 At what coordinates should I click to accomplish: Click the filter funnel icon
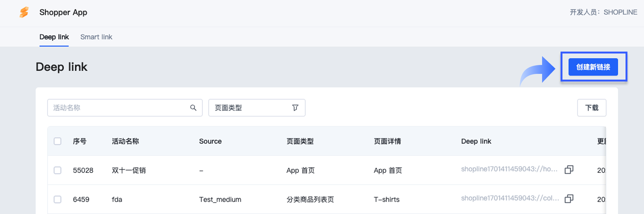295,108
